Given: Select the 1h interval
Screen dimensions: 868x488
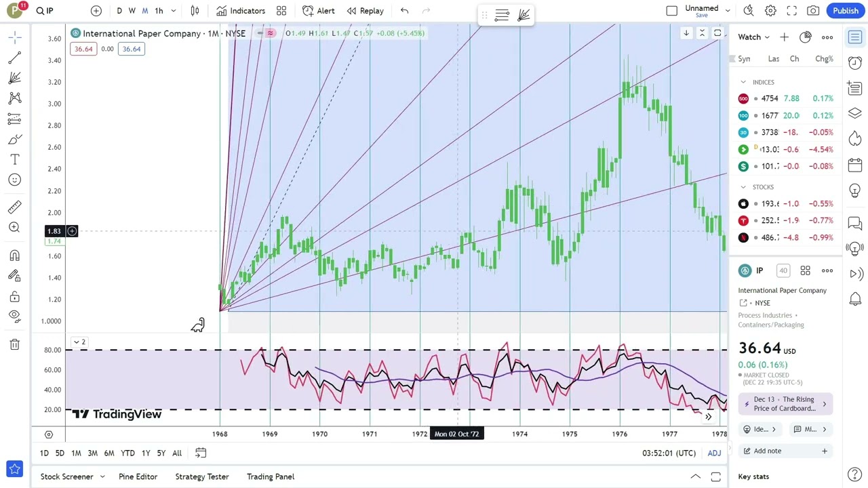Looking at the screenshot, I should (x=159, y=11).
